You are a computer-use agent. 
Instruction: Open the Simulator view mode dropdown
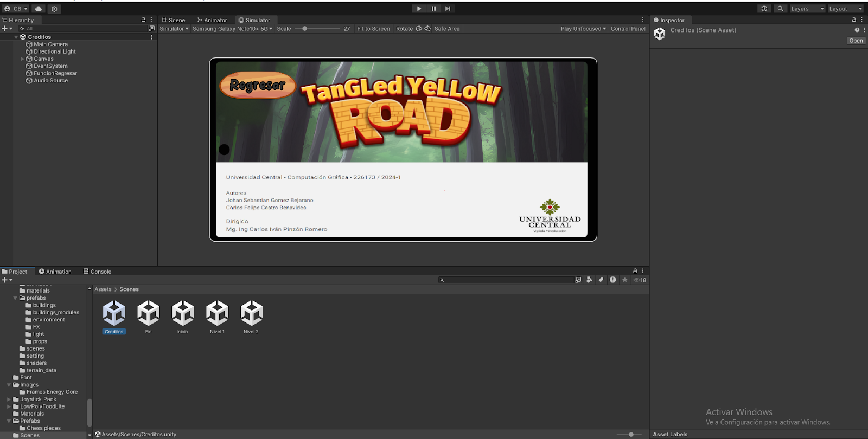(x=174, y=29)
